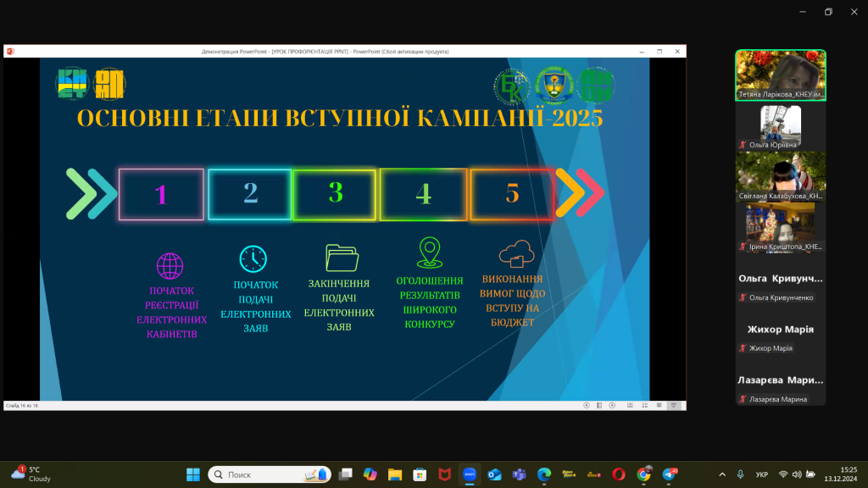Switch УКР keyboard language indicator
868x488 pixels.
[x=761, y=474]
